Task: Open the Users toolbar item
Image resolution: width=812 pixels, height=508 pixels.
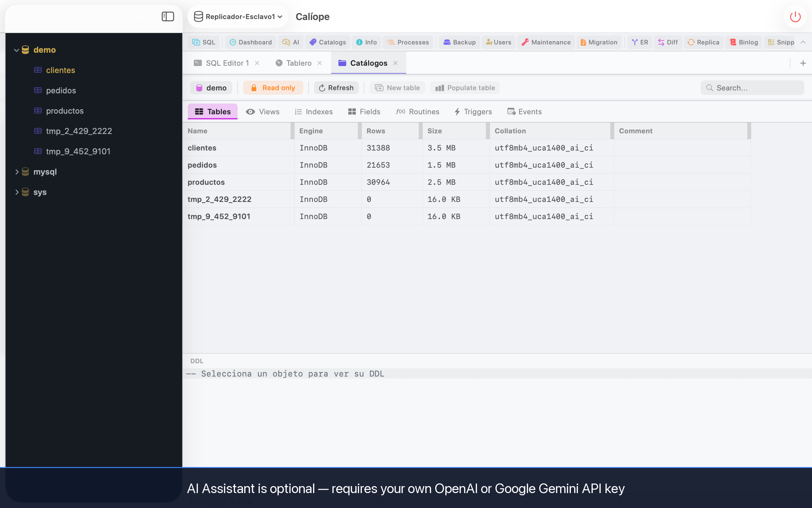Action: click(x=499, y=42)
